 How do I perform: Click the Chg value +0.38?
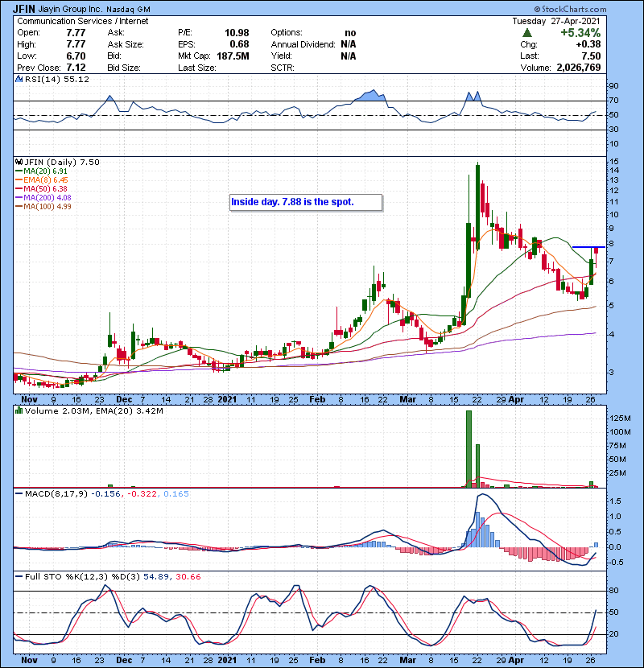click(588, 44)
